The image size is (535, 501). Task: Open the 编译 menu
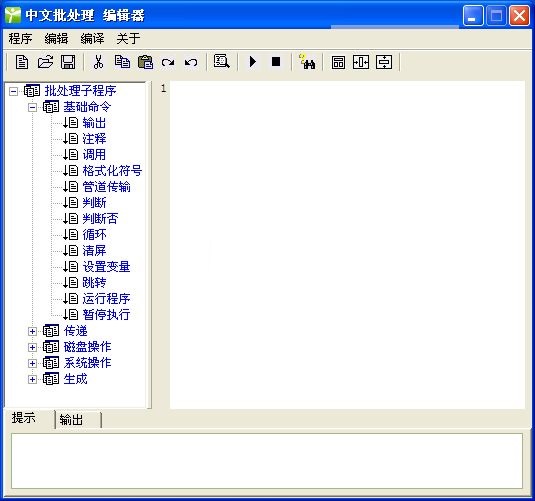pyautogui.click(x=92, y=39)
